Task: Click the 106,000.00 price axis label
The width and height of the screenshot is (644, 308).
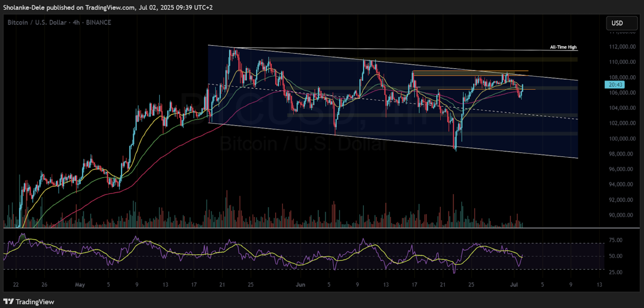Action: pos(622,93)
